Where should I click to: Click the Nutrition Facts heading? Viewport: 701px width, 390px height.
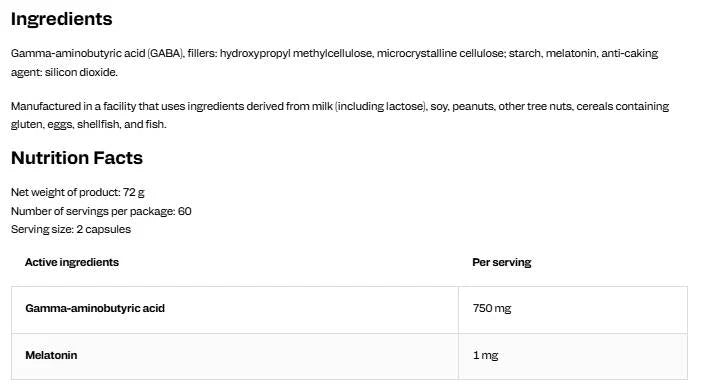[77, 158]
